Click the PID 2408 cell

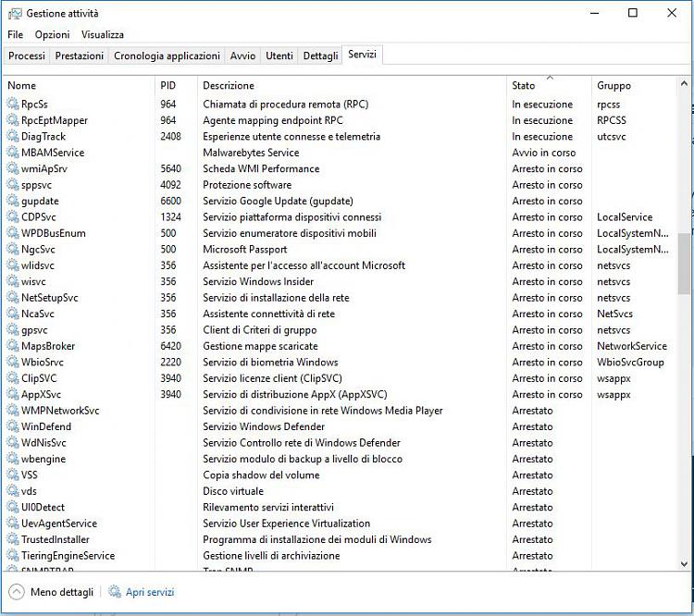pyautogui.click(x=171, y=136)
